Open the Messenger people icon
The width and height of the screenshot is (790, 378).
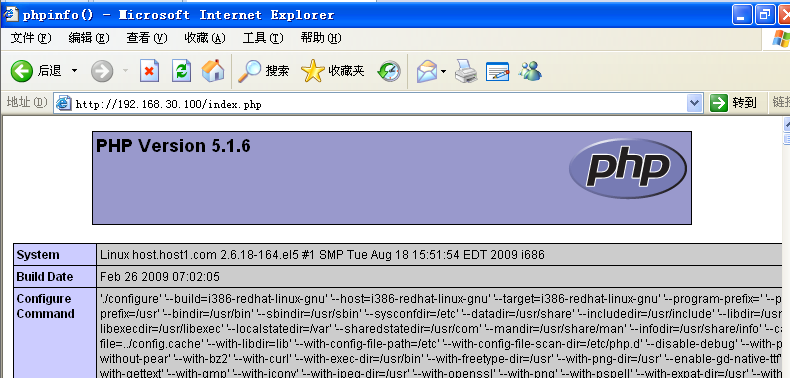[x=530, y=71]
